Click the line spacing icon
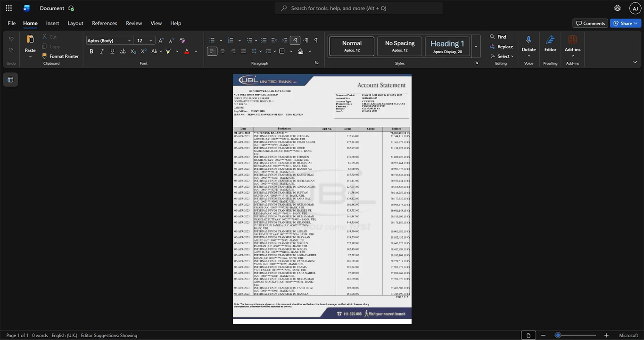This screenshot has width=644, height=340. [254, 51]
